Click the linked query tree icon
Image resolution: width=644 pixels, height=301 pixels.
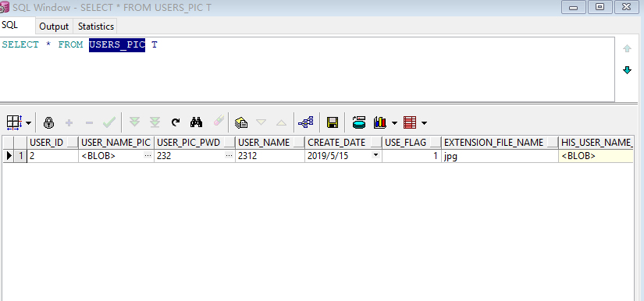[x=305, y=122]
